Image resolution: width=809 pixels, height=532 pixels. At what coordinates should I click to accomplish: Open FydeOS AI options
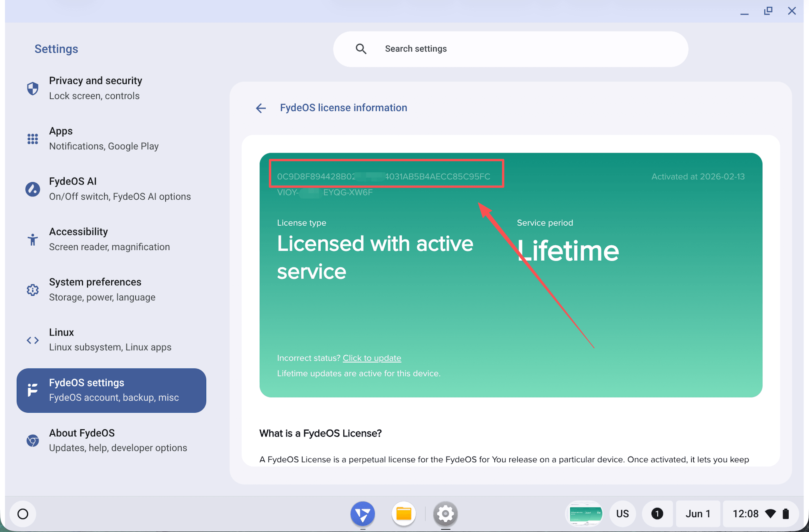tap(111, 189)
